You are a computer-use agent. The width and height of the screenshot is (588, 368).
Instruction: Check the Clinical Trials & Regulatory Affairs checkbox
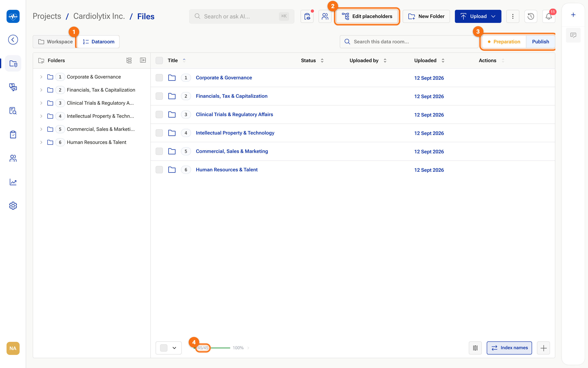pyautogui.click(x=159, y=114)
